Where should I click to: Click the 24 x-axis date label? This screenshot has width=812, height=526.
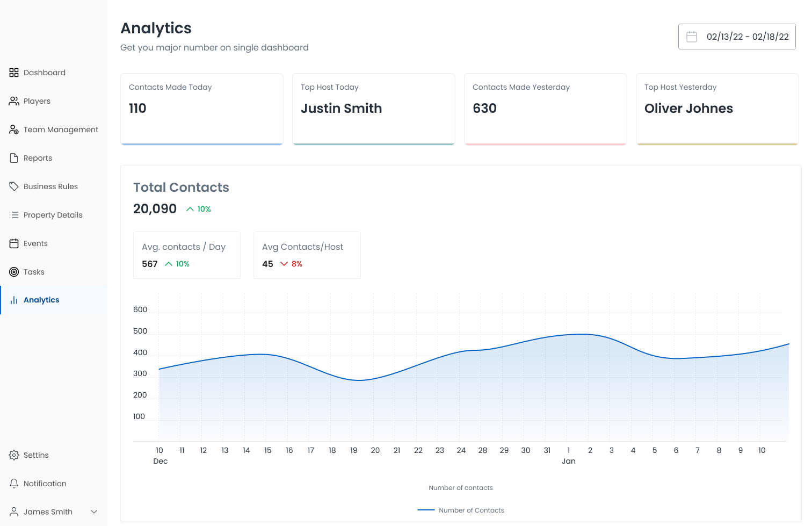click(461, 450)
